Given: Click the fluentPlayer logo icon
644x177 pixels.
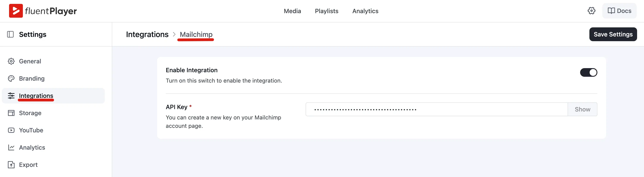Looking at the screenshot, I should [16, 11].
